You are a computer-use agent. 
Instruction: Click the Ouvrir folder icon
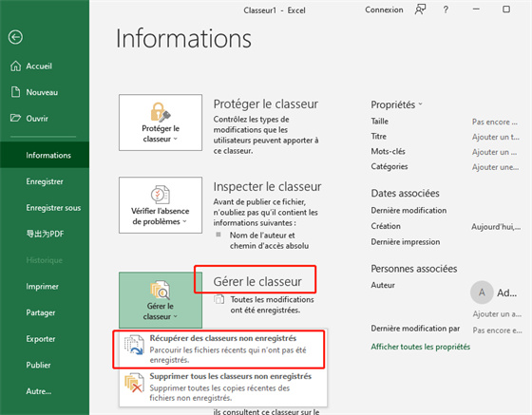coord(15,118)
